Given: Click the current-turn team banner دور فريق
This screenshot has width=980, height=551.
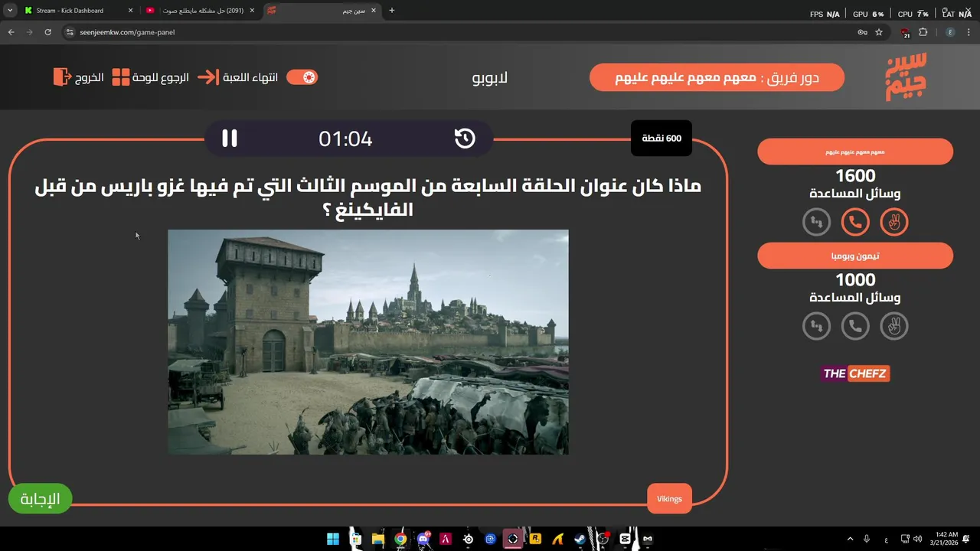Looking at the screenshot, I should 717,77.
